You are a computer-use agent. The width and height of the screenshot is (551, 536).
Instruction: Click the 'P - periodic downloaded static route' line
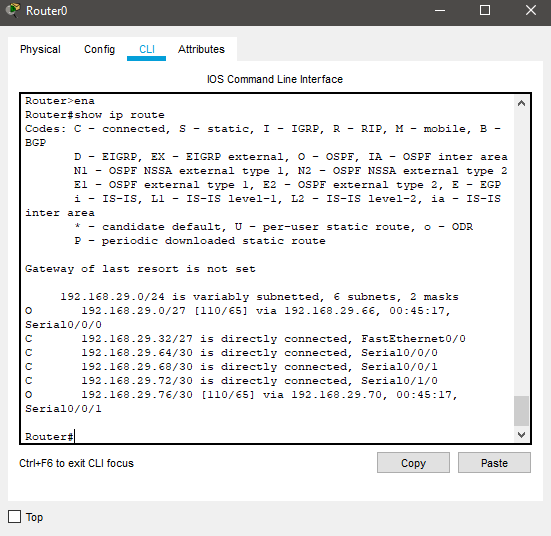click(200, 241)
